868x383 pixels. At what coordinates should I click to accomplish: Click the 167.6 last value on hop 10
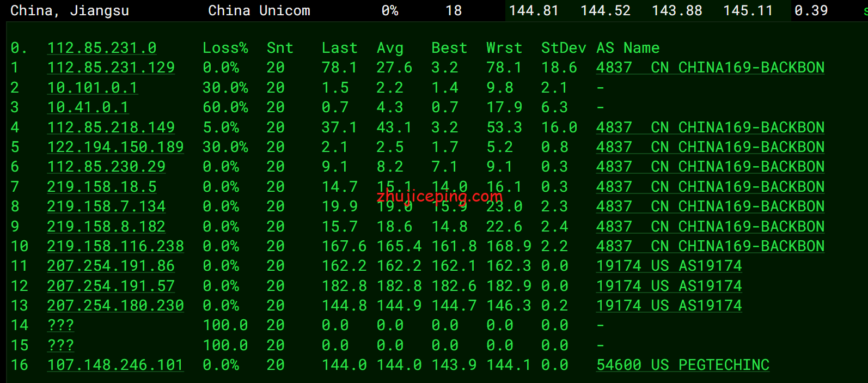pyautogui.click(x=344, y=246)
